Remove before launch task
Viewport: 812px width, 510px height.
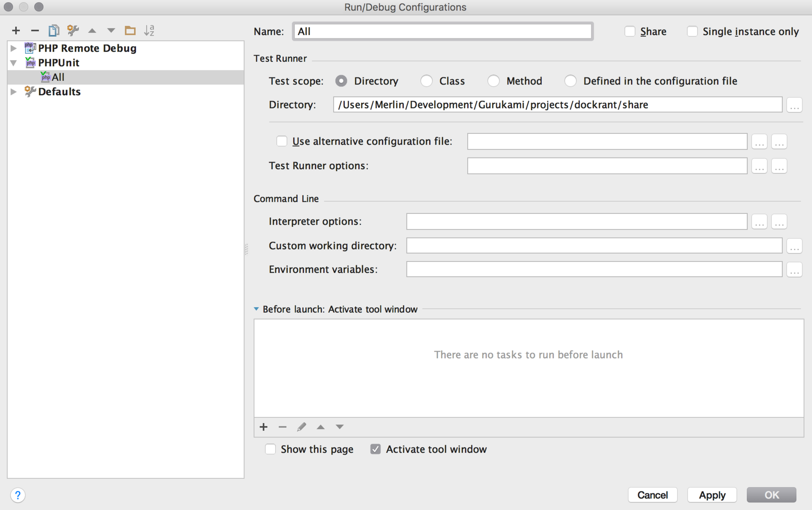pos(283,427)
